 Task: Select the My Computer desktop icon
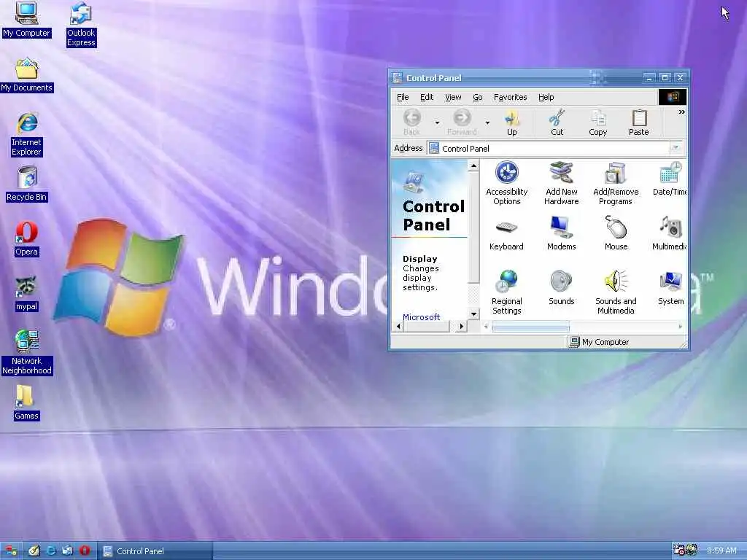pyautogui.click(x=26, y=20)
